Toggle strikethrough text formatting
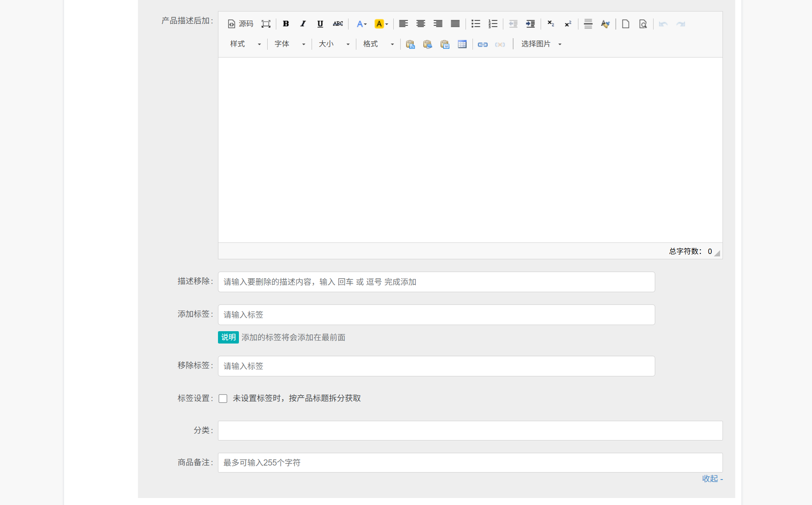The width and height of the screenshot is (812, 505). pyautogui.click(x=337, y=24)
